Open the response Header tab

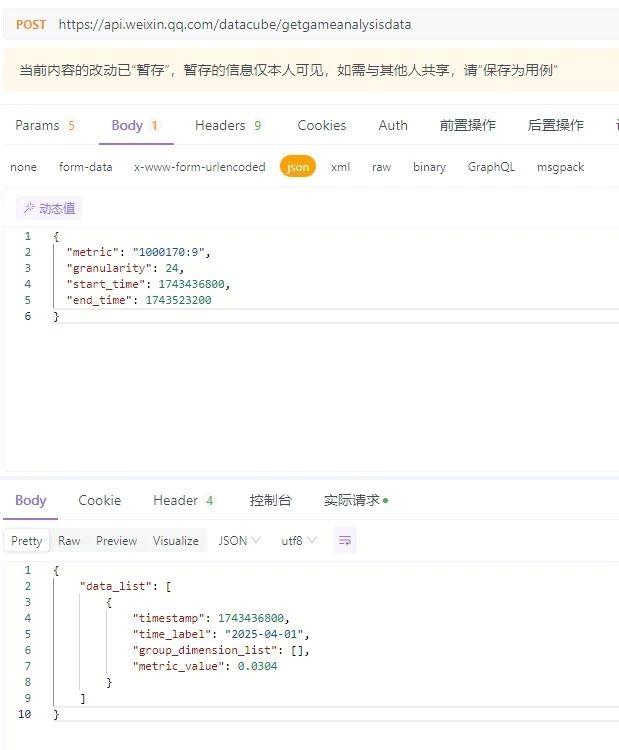click(183, 500)
